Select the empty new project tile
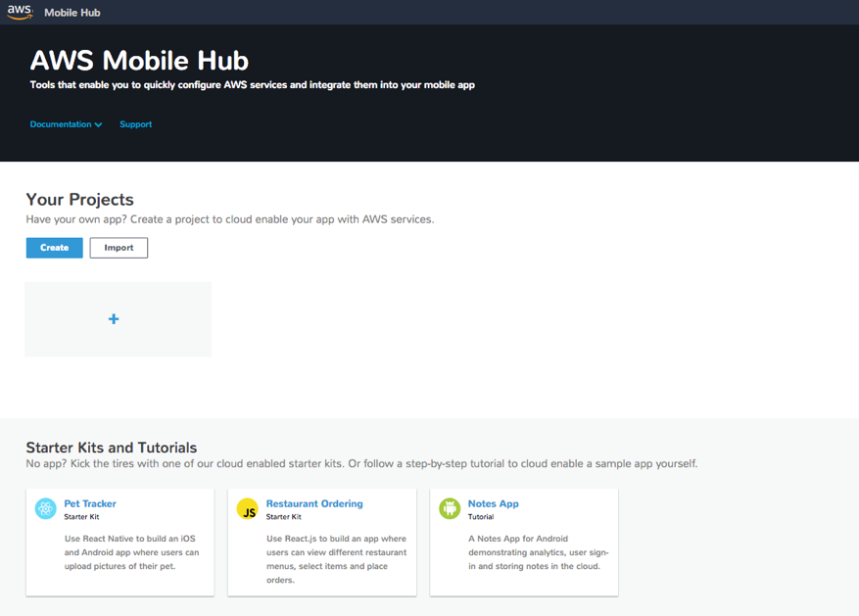This screenshot has width=859, height=616. coord(118,319)
